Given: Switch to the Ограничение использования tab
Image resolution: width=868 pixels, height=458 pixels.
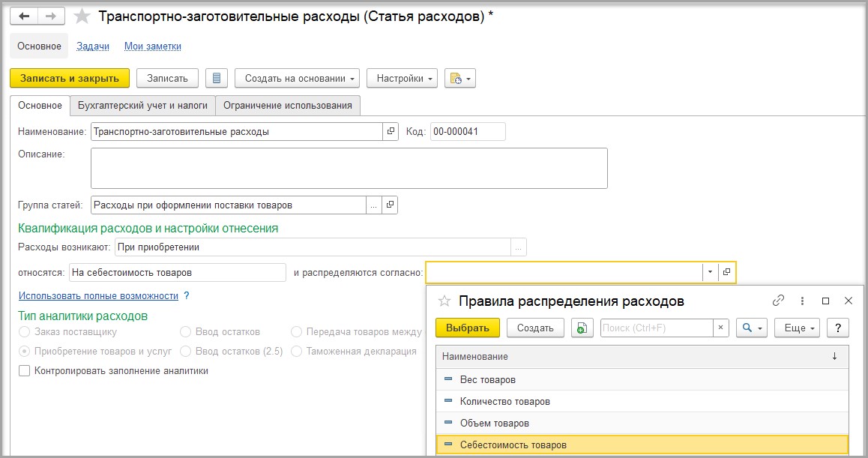Looking at the screenshot, I should point(288,105).
